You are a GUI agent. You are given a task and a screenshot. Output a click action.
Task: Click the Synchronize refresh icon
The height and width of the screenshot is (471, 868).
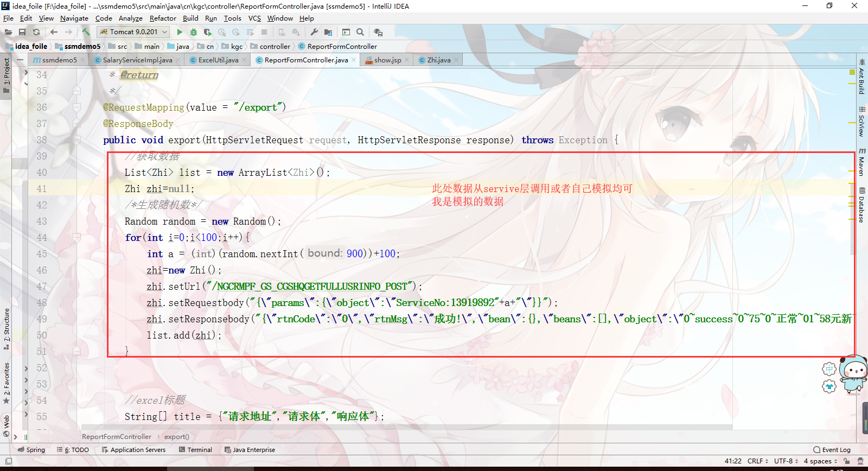36,32
